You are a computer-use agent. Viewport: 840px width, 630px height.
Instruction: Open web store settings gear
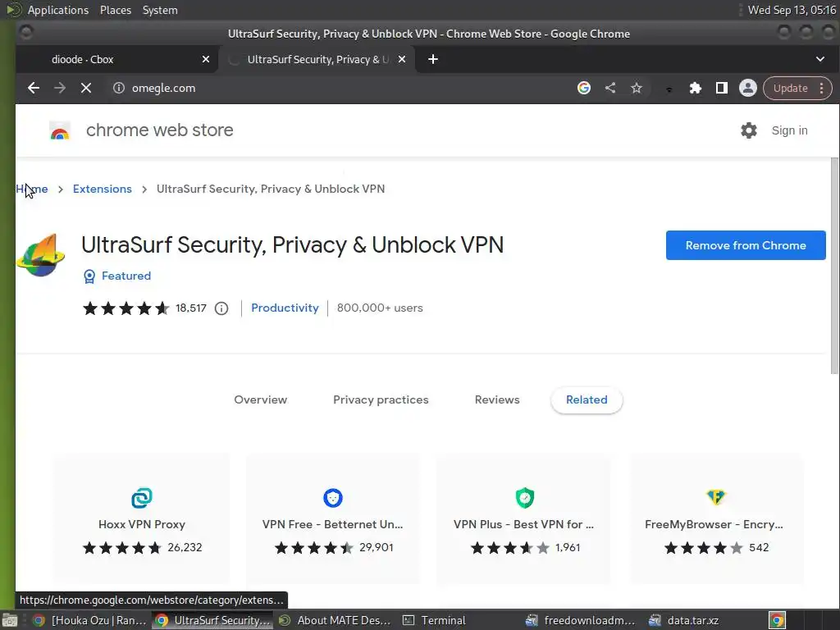749,130
